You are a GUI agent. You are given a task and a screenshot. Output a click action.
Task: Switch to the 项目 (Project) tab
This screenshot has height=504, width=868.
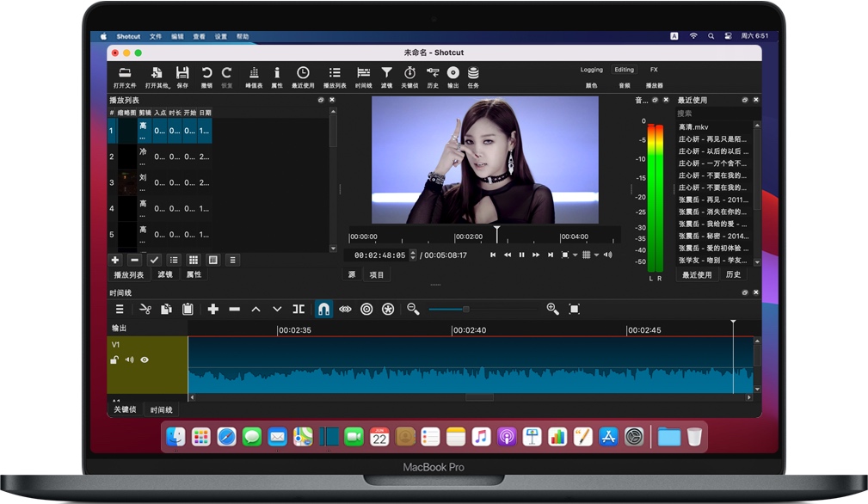coord(376,275)
